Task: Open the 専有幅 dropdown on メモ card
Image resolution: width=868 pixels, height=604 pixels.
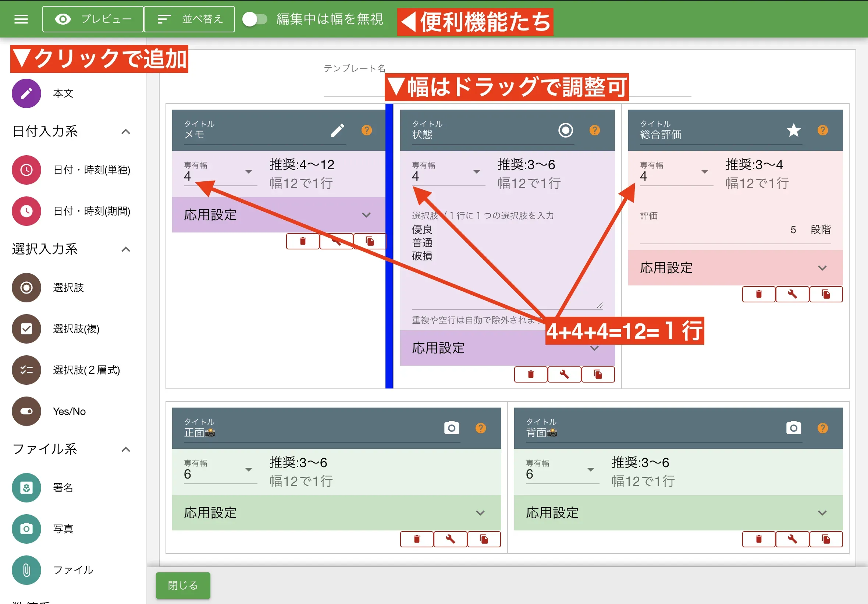Action: (x=248, y=172)
